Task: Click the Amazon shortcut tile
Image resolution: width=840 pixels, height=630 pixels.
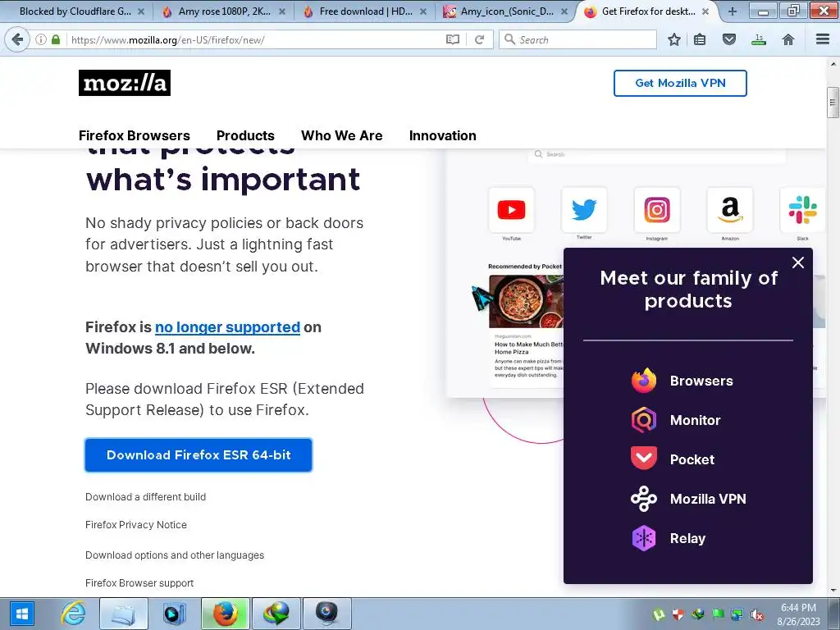Action: pyautogui.click(x=729, y=210)
